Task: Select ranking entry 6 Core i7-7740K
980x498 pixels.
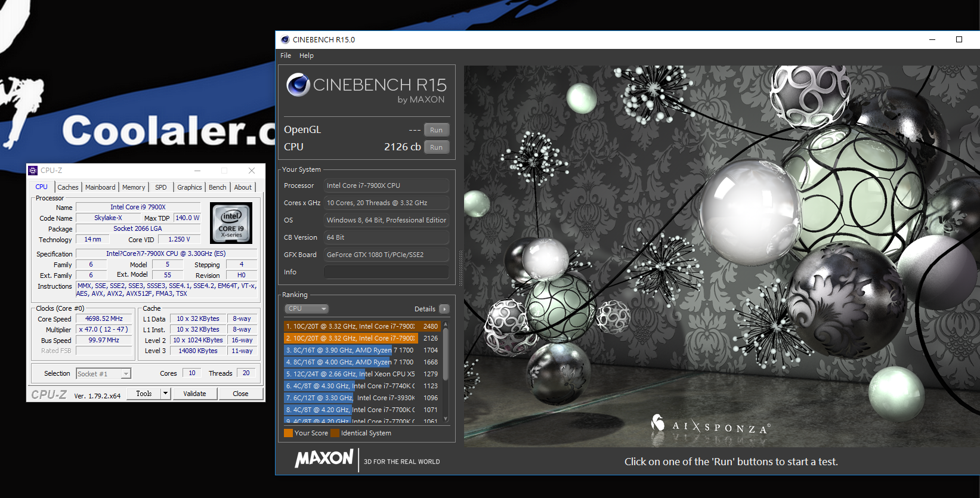Action: coord(362,386)
